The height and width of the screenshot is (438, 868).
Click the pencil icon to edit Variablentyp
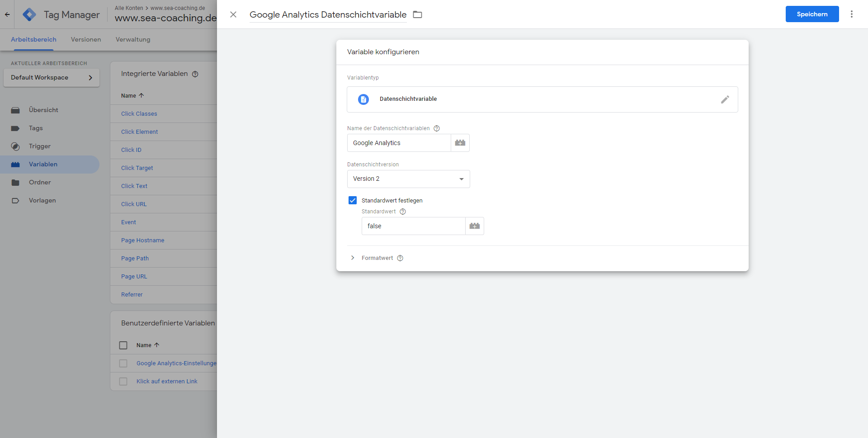click(725, 99)
